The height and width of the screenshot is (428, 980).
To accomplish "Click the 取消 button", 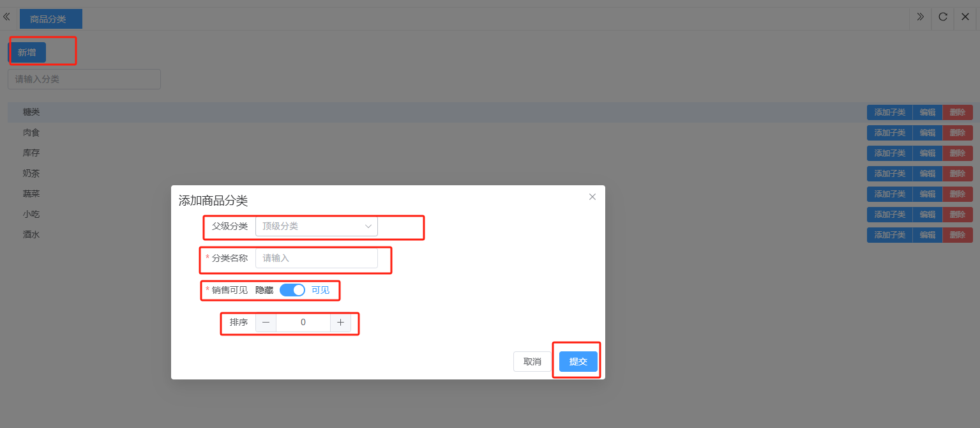I will tap(532, 362).
